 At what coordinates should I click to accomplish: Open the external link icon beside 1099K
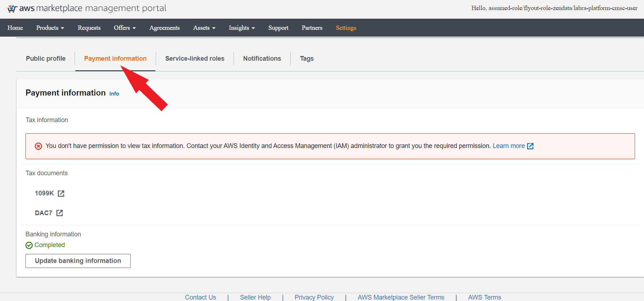coord(61,194)
